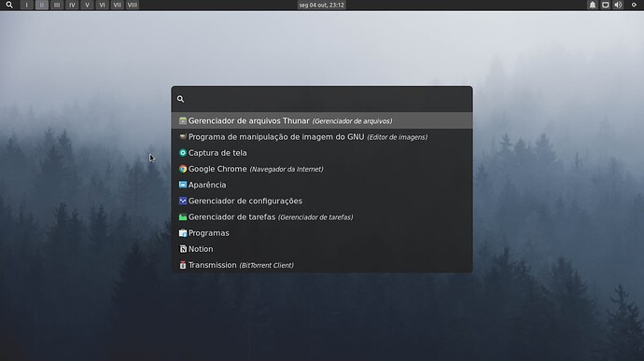Click the Thunar file manager icon

pyautogui.click(x=183, y=120)
